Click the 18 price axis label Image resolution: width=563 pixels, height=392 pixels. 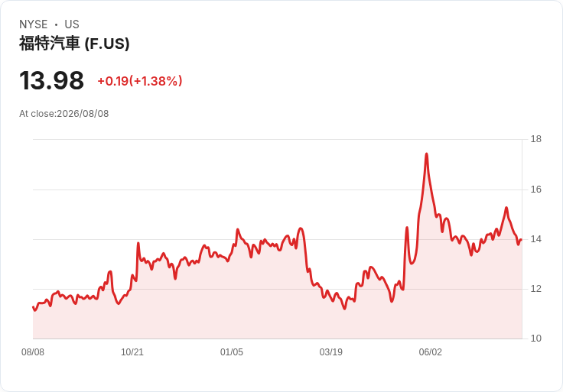[x=536, y=139]
